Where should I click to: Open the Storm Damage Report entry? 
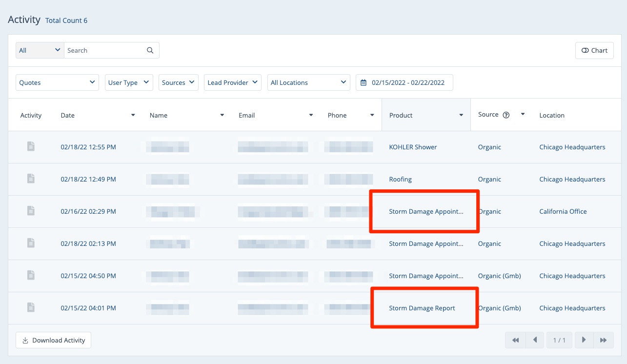pyautogui.click(x=422, y=308)
